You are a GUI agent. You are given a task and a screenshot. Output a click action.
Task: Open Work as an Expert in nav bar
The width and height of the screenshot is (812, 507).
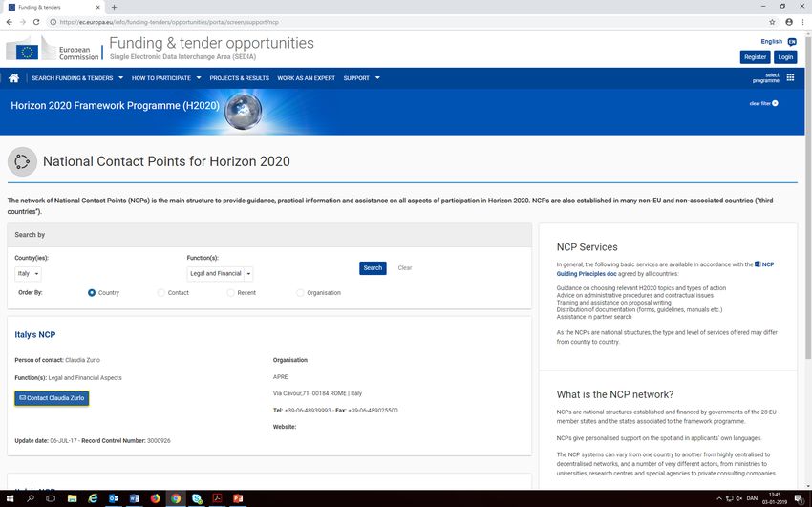tap(306, 78)
